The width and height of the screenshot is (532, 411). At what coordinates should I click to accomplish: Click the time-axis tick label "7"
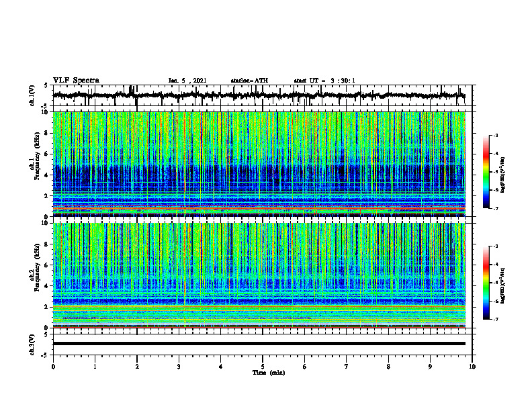coord(347,367)
